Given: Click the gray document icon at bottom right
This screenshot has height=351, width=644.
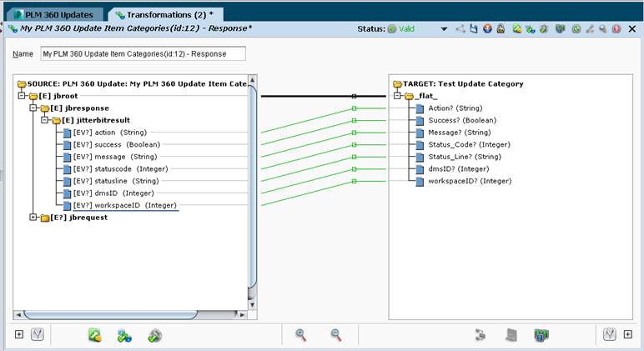Looking at the screenshot, I should 511,335.
